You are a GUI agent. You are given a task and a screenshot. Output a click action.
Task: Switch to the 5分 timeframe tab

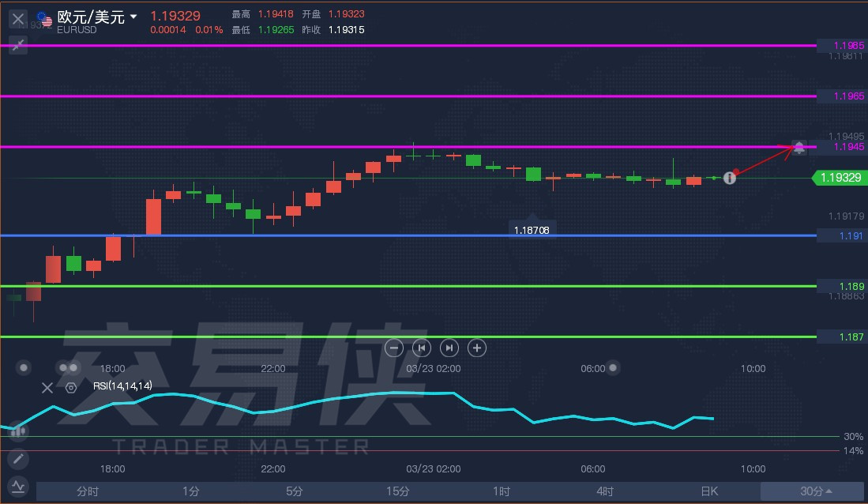[295, 491]
